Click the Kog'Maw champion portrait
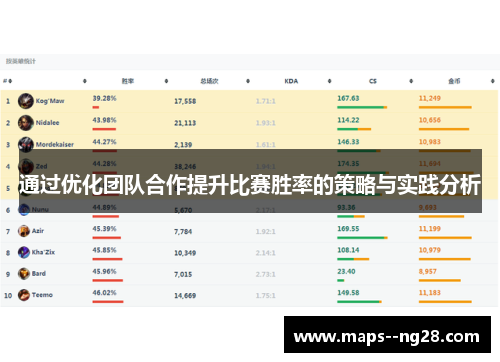Screen dimensions: 500x362 click(26, 101)
